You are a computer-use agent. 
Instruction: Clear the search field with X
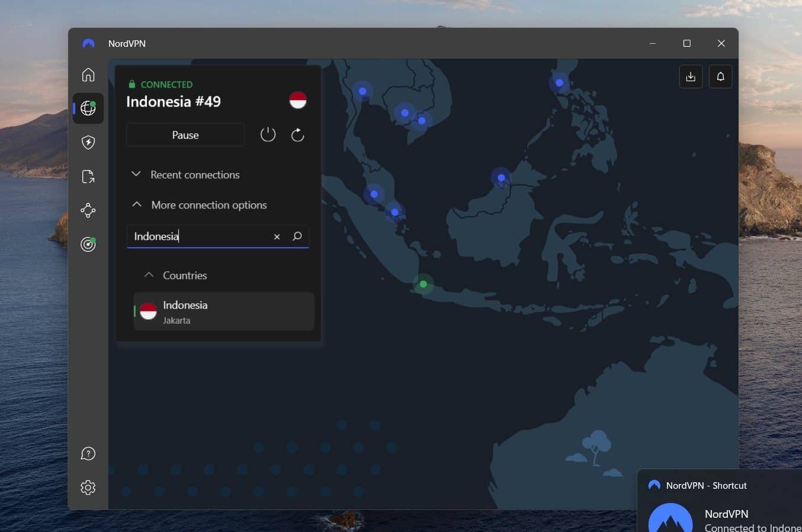(277, 236)
